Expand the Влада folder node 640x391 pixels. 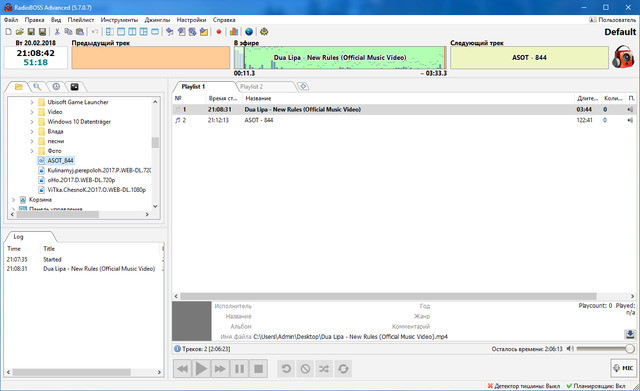31,131
